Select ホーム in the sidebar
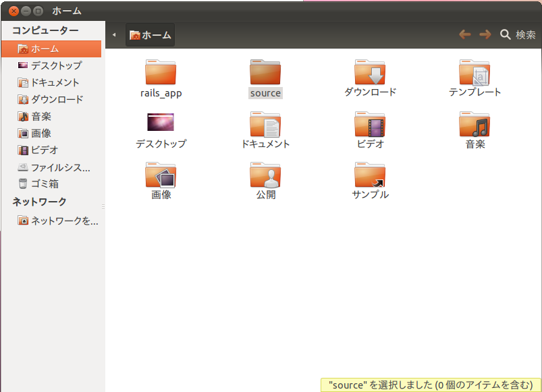 51,49
